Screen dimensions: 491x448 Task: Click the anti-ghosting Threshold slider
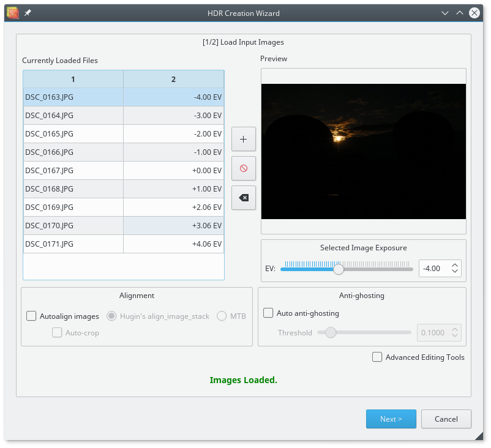coord(331,332)
